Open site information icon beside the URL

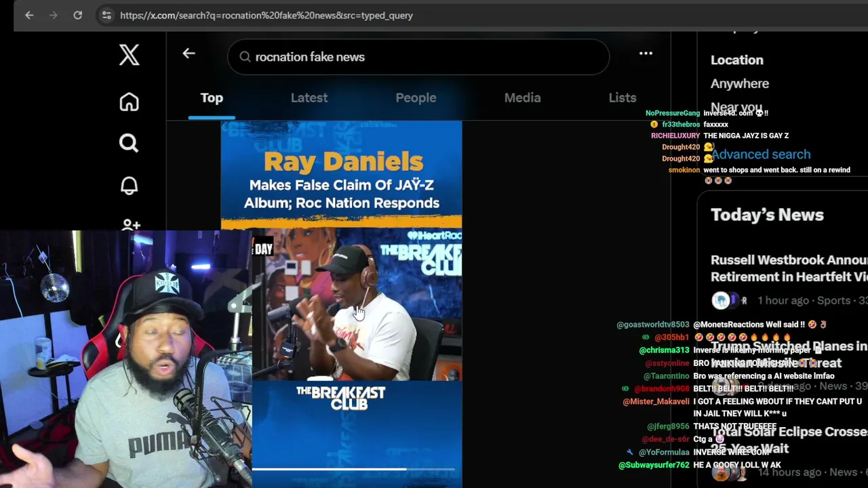point(106,15)
